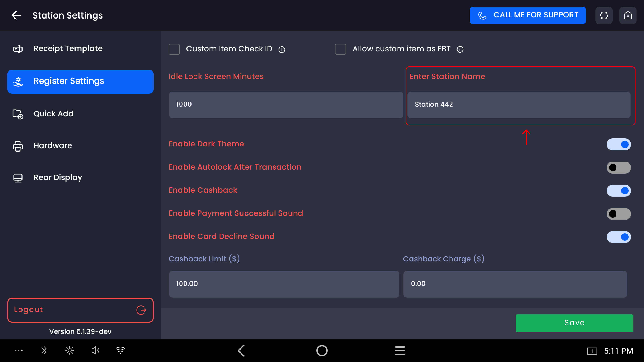The image size is (644, 362).
Task: Go back using the Station Settings arrow
Action: click(16, 15)
